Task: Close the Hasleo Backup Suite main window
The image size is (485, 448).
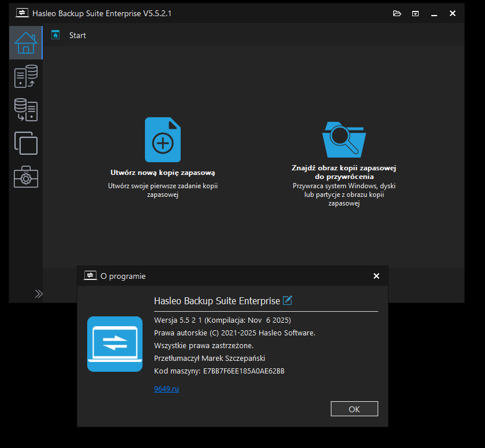Action: [x=452, y=13]
